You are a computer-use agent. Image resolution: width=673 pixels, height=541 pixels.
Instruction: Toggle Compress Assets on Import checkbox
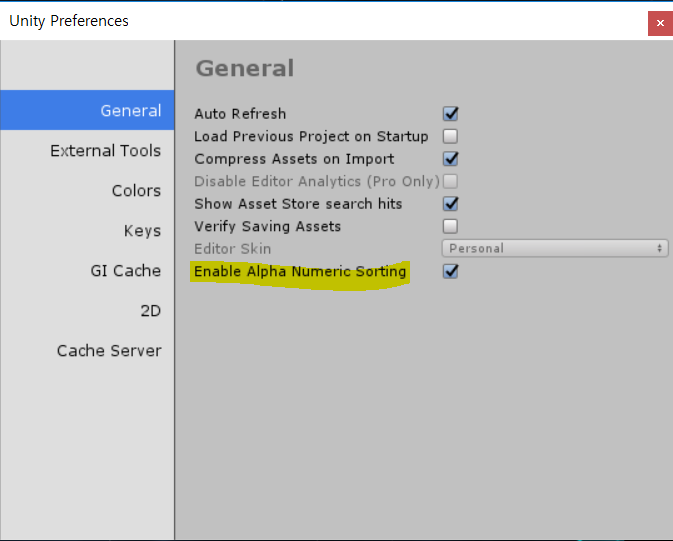[450, 159]
